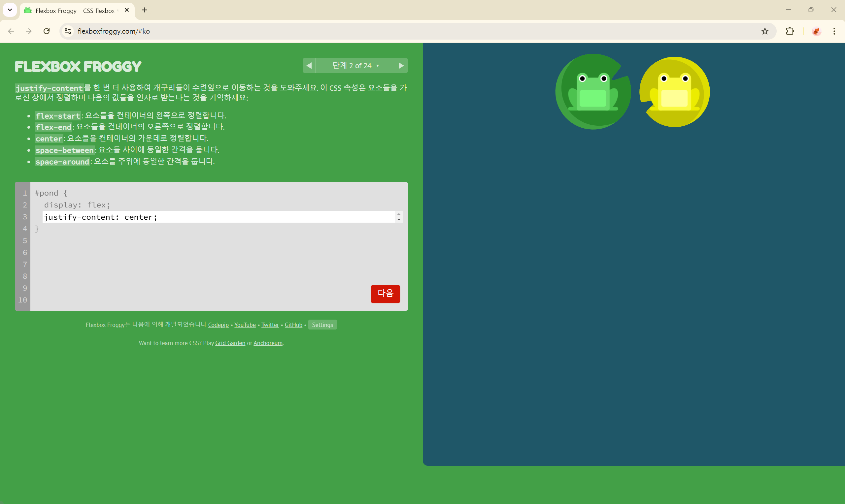Image resolution: width=845 pixels, height=504 pixels.
Task: Go to previous level arrow
Action: point(309,66)
